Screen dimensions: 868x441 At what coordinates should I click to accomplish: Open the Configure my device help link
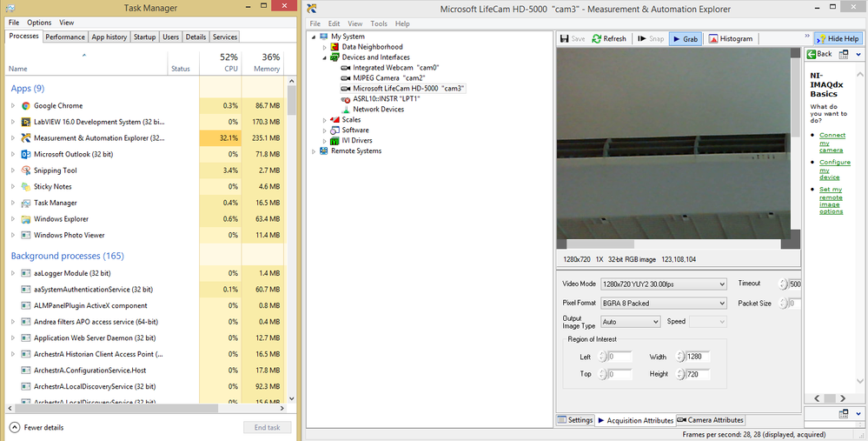point(835,170)
